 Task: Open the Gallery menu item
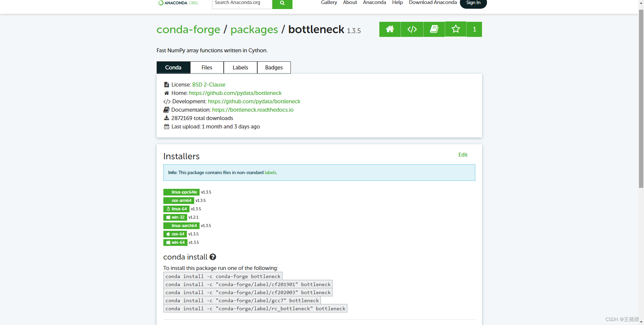point(329,3)
